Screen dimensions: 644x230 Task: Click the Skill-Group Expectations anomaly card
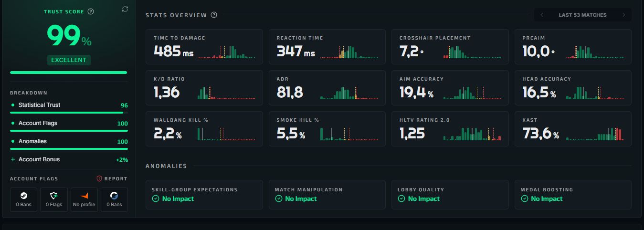pyautogui.click(x=204, y=195)
